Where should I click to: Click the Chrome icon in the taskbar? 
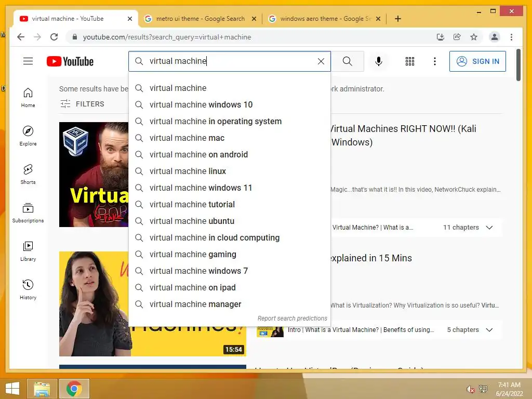point(74,389)
